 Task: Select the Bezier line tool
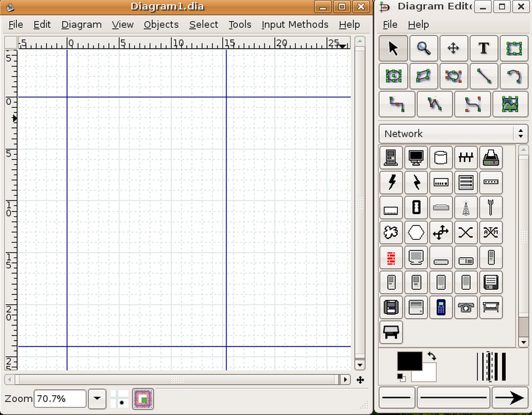(473, 104)
